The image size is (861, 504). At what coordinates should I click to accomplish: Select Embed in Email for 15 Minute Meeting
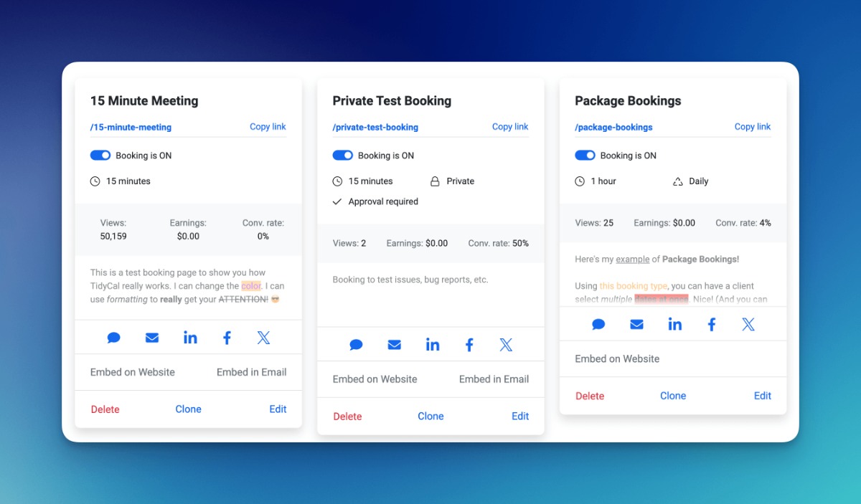[251, 372]
